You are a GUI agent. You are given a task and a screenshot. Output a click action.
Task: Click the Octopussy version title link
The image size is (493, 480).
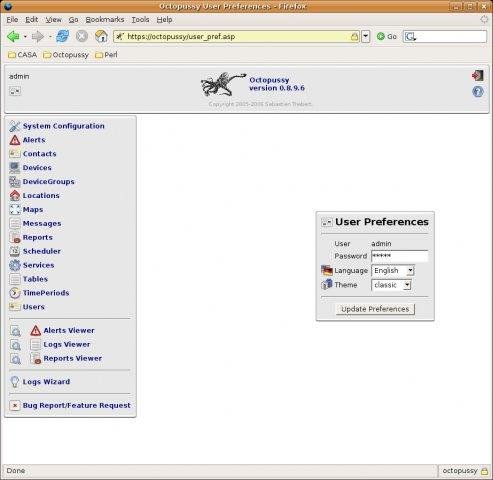[x=277, y=84]
